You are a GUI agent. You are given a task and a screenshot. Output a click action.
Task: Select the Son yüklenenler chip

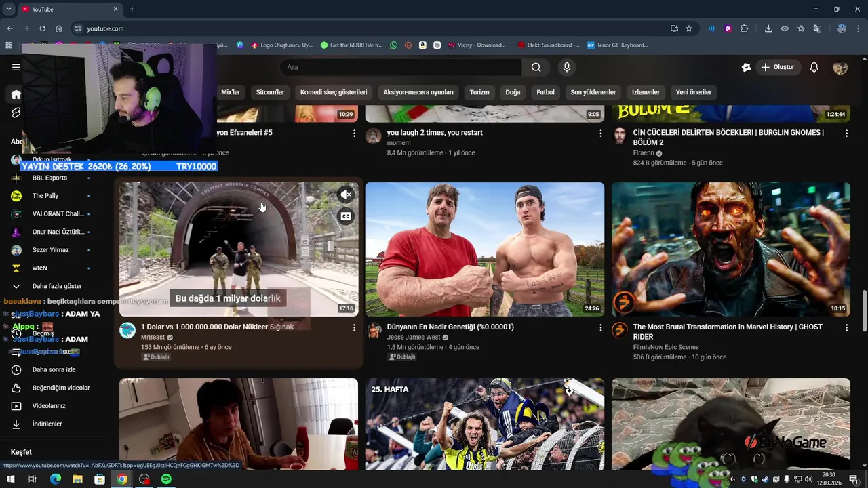click(x=593, y=92)
